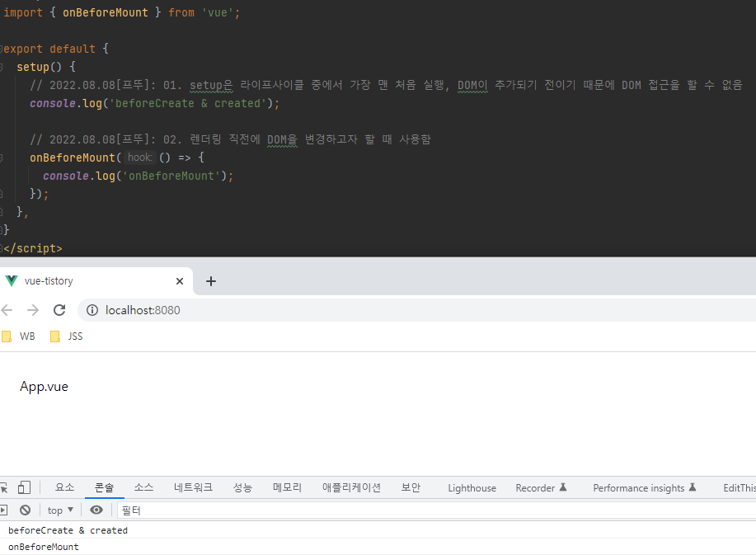Screen dimensions: 756x555
Task: Click the localhost:8080 address bar
Action: click(x=416, y=310)
